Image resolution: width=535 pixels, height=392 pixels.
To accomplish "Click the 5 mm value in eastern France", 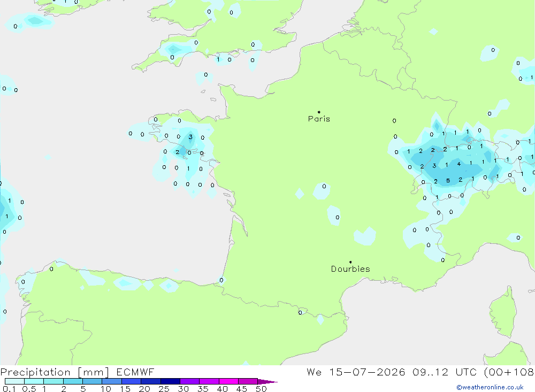I will coord(448,180).
